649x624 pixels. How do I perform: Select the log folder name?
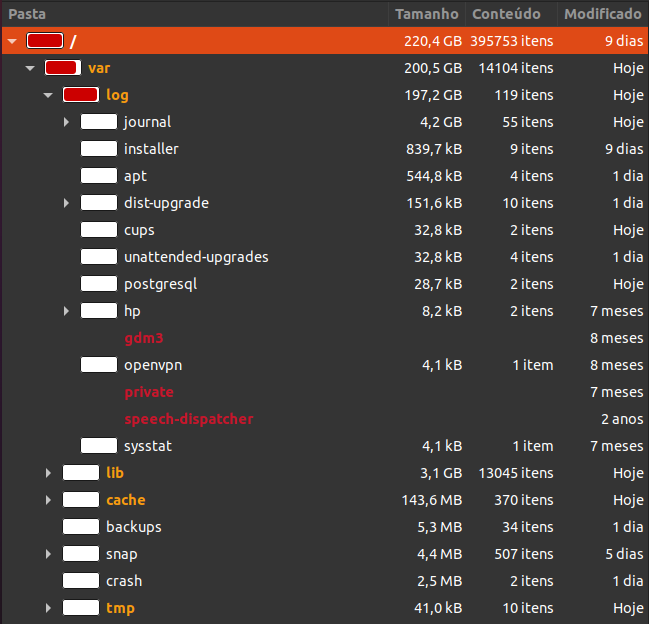[x=117, y=95]
